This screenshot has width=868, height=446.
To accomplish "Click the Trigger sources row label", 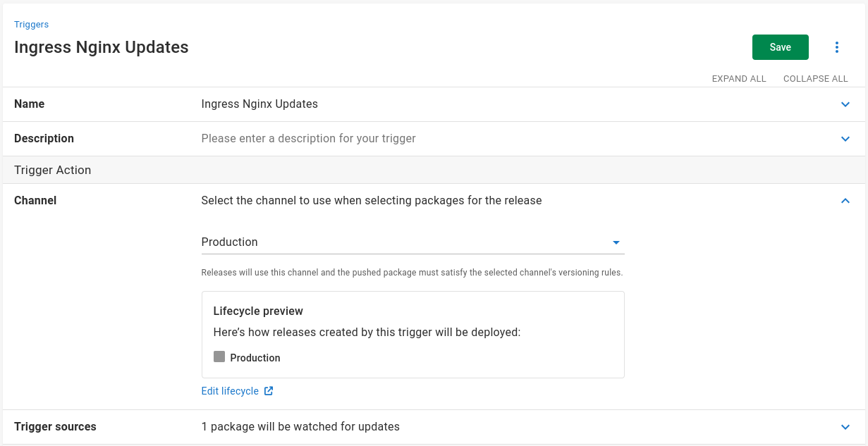I will [55, 427].
